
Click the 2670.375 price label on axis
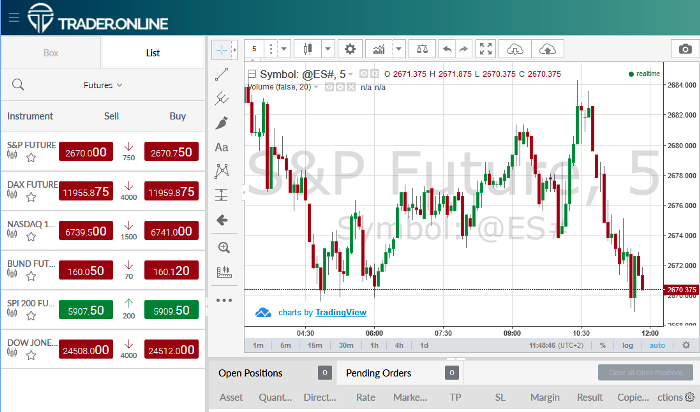pos(682,290)
